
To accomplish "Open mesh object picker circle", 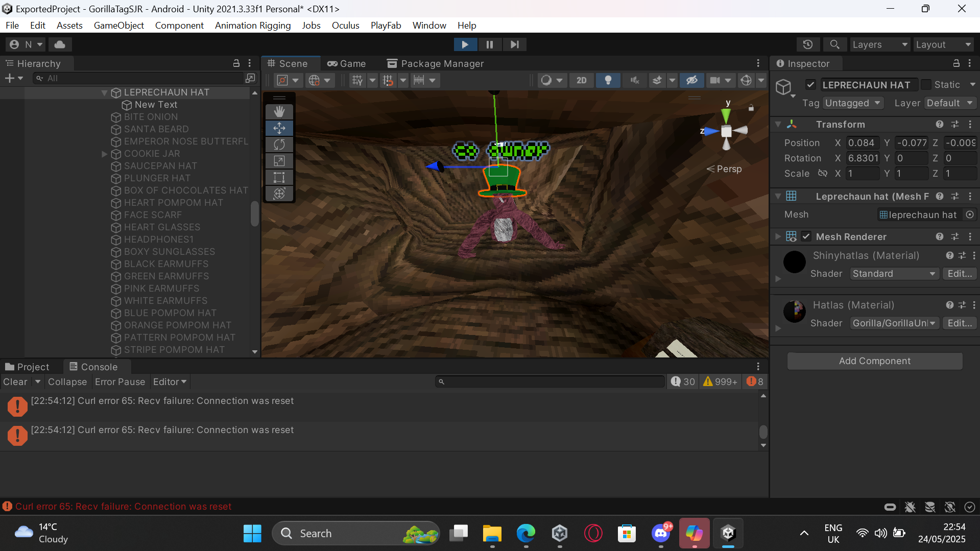I will (x=969, y=214).
